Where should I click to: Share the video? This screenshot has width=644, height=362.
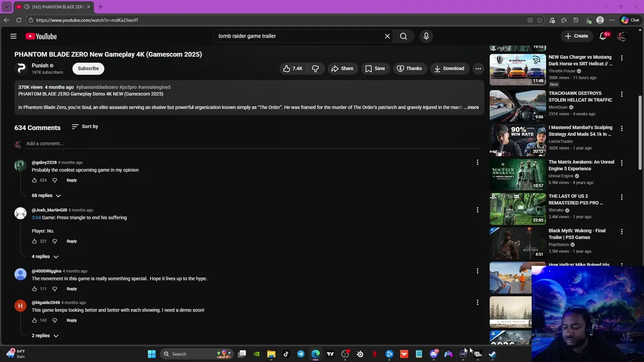click(x=342, y=68)
